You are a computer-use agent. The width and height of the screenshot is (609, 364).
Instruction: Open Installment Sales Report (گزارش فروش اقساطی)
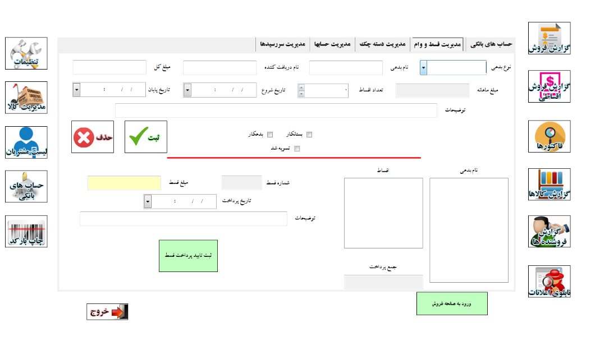(549, 87)
